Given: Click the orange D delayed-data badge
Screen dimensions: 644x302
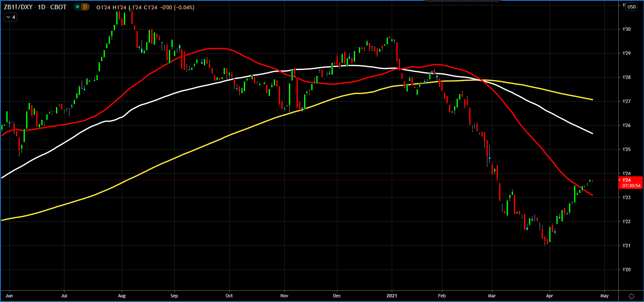Looking at the screenshot, I should point(85,7).
